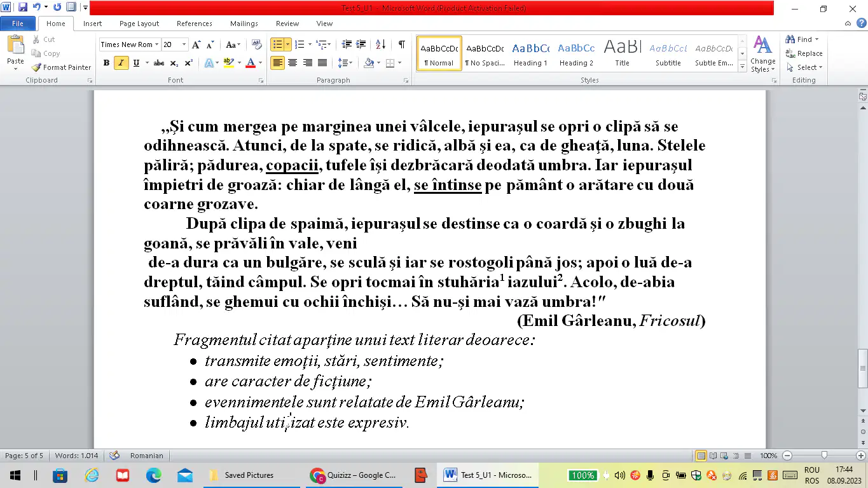Adjust the zoom slider handle
Screen dimensions: 868x488
(825, 456)
